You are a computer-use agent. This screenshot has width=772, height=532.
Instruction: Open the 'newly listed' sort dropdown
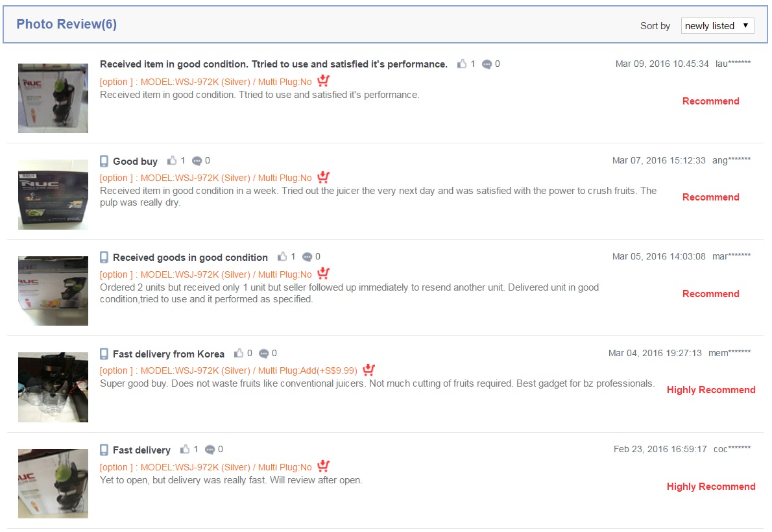tap(718, 25)
